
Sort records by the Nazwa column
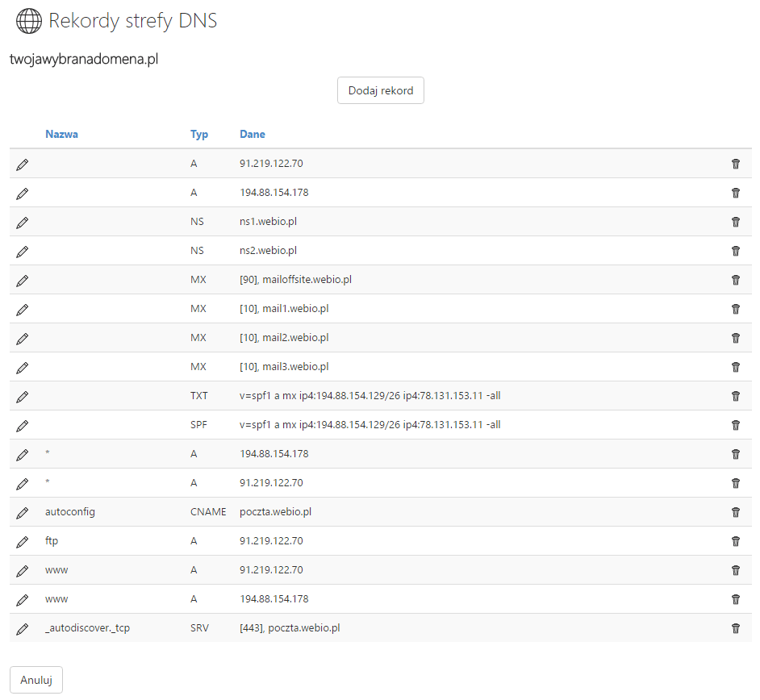pos(61,134)
